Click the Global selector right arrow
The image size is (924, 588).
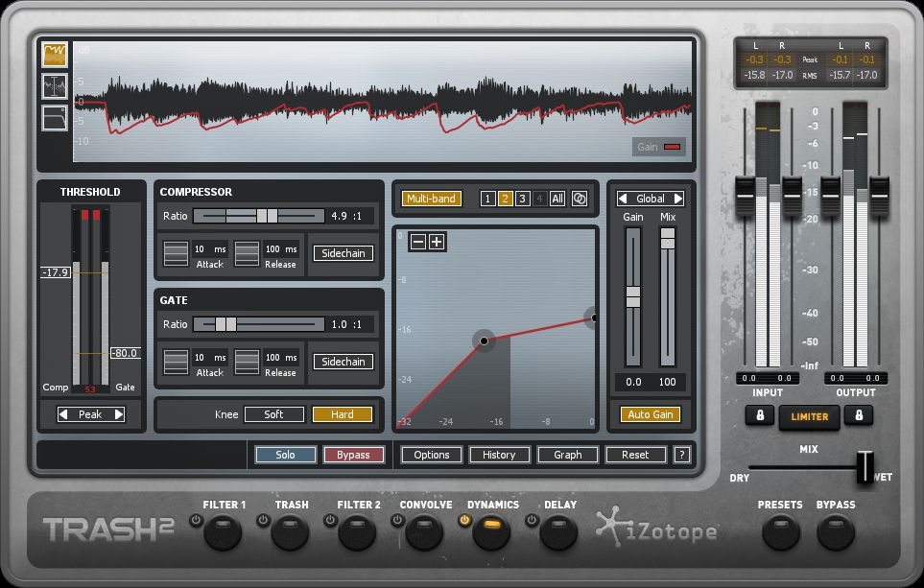pyautogui.click(x=677, y=198)
